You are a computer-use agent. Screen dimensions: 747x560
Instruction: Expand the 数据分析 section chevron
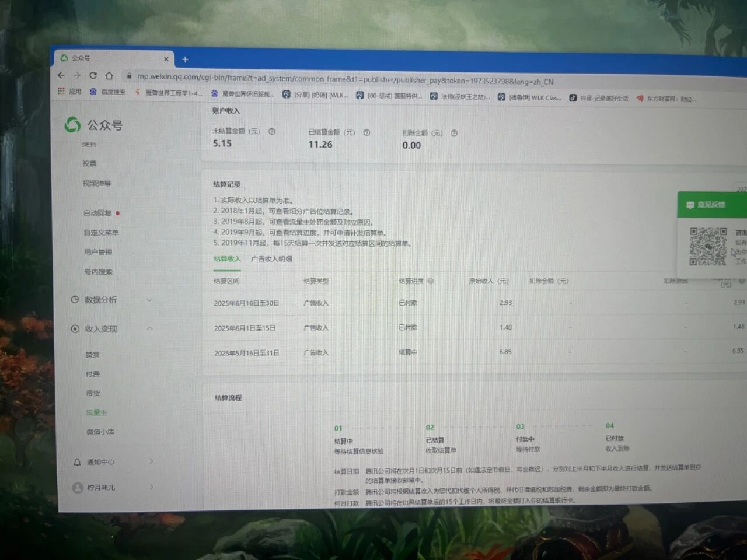point(149,300)
